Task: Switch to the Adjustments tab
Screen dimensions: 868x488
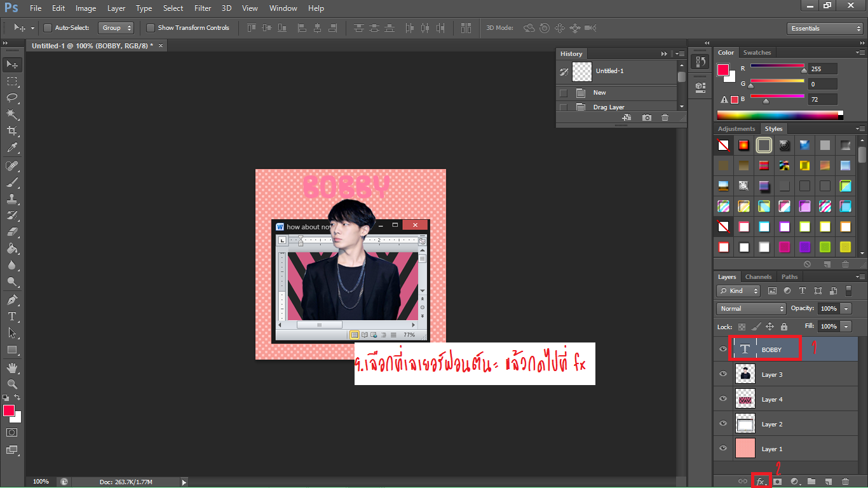Action: coord(736,129)
